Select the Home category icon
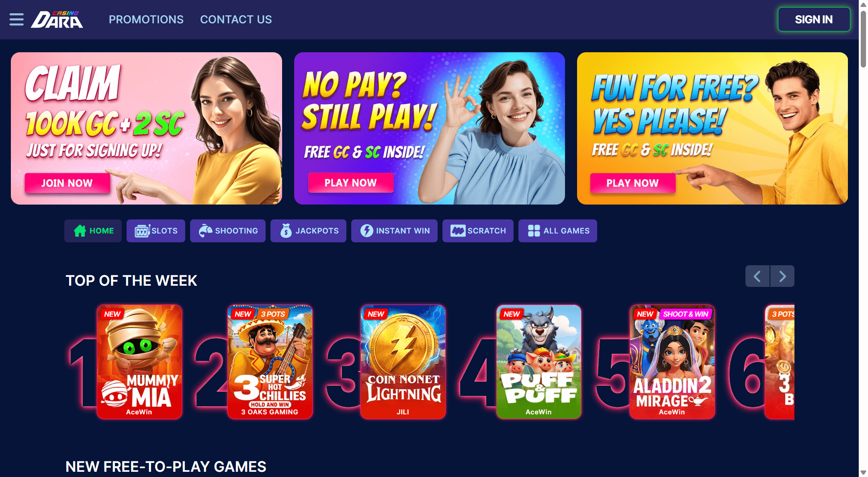868x477 pixels. click(80, 231)
